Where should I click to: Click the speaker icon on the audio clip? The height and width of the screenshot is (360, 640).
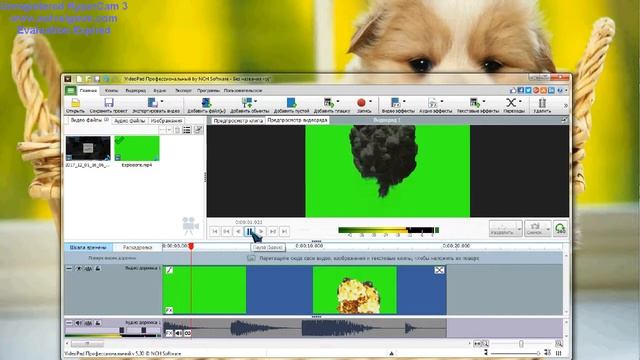(x=178, y=333)
